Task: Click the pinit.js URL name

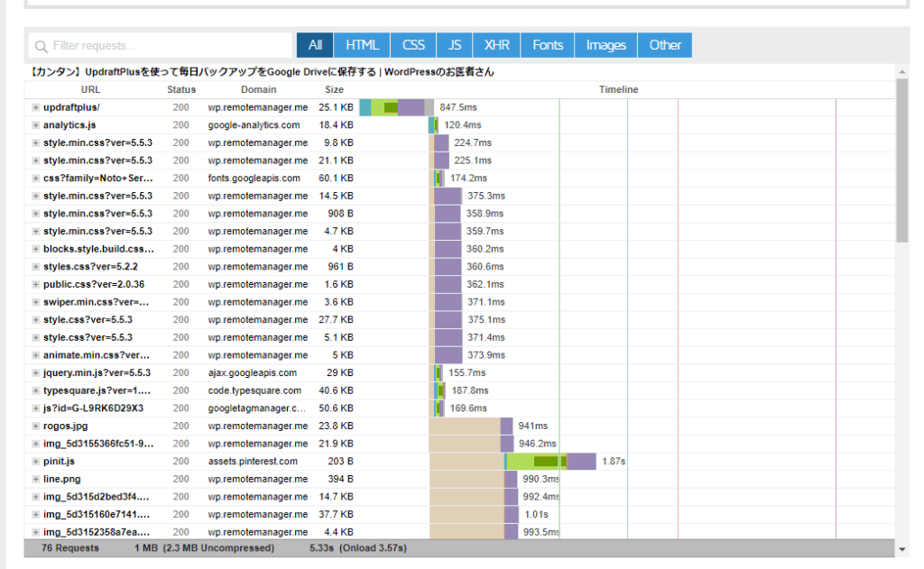Action: (x=59, y=461)
